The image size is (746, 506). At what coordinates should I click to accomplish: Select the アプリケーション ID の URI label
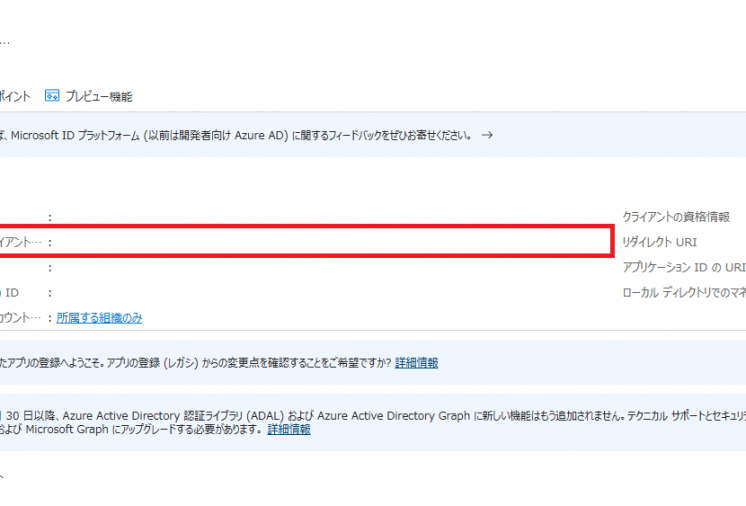click(x=684, y=267)
